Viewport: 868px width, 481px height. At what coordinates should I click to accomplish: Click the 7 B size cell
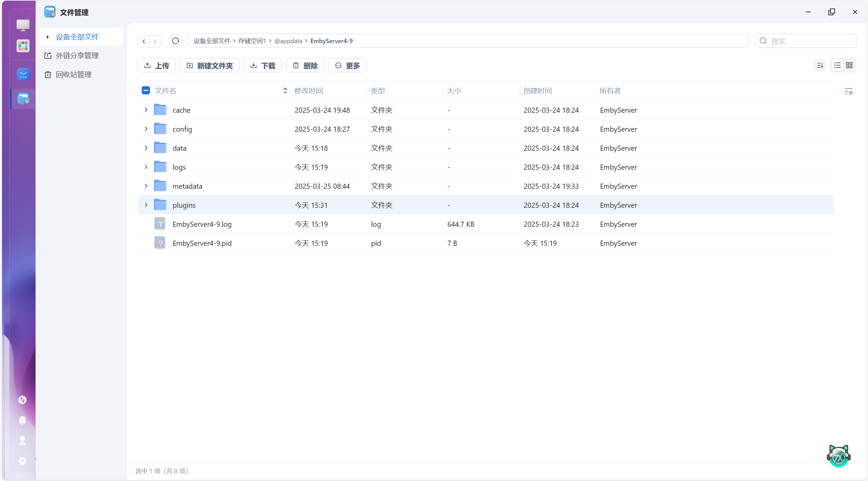452,243
